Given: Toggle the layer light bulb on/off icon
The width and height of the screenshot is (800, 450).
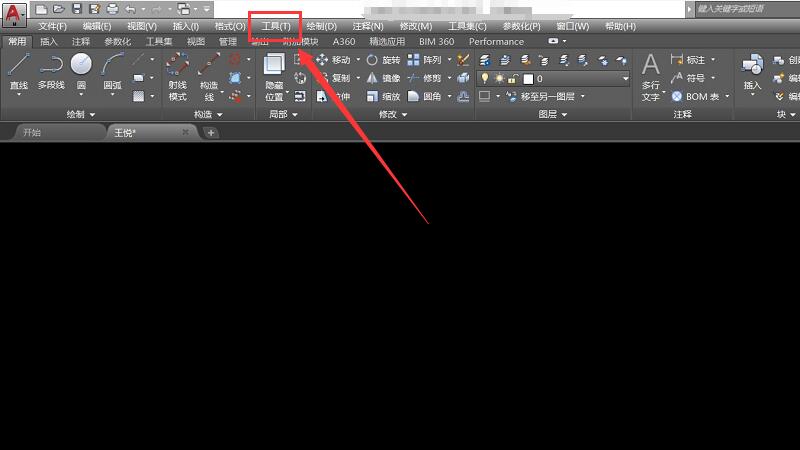Looking at the screenshot, I should (485, 78).
